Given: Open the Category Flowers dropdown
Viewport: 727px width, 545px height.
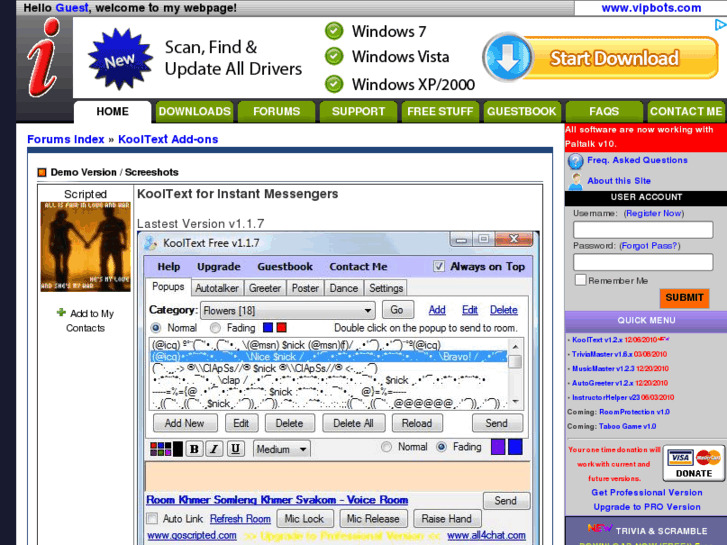Looking at the screenshot, I should coord(287,310).
